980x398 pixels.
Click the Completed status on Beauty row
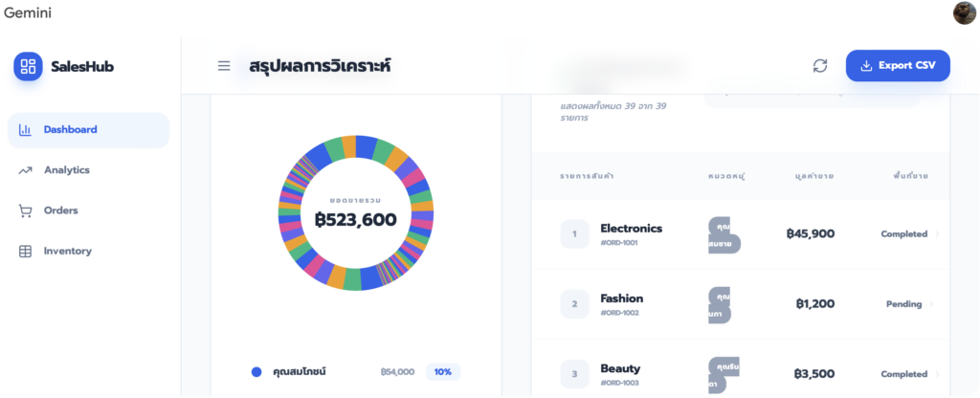pyautogui.click(x=903, y=374)
